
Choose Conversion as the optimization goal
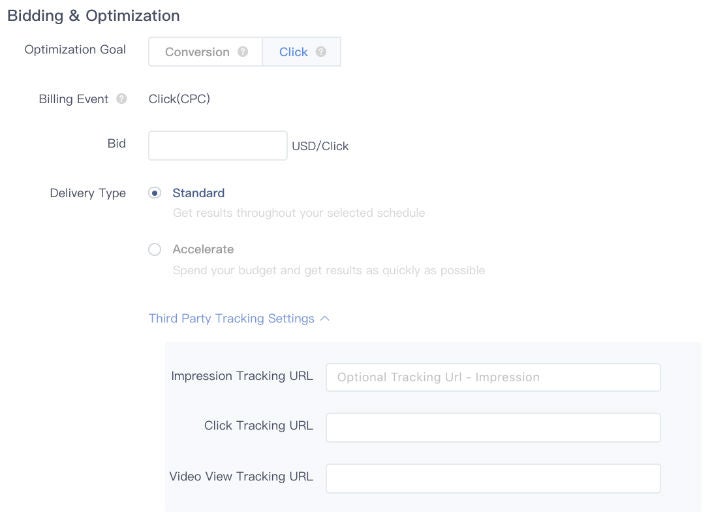pyautogui.click(x=197, y=52)
